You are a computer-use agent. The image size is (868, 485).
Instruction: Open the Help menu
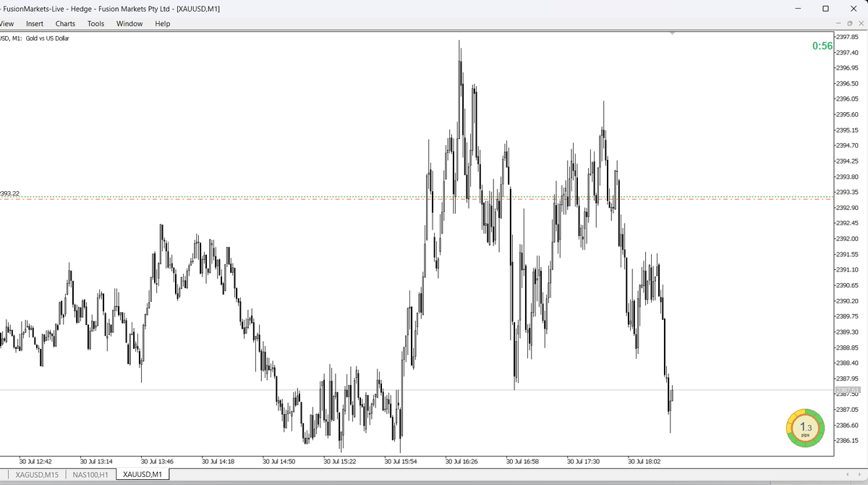coord(163,23)
